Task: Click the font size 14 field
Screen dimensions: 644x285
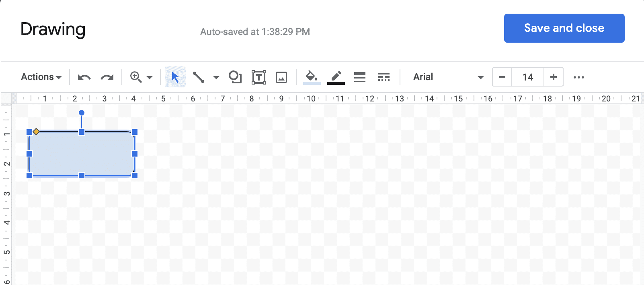Action: (528, 77)
